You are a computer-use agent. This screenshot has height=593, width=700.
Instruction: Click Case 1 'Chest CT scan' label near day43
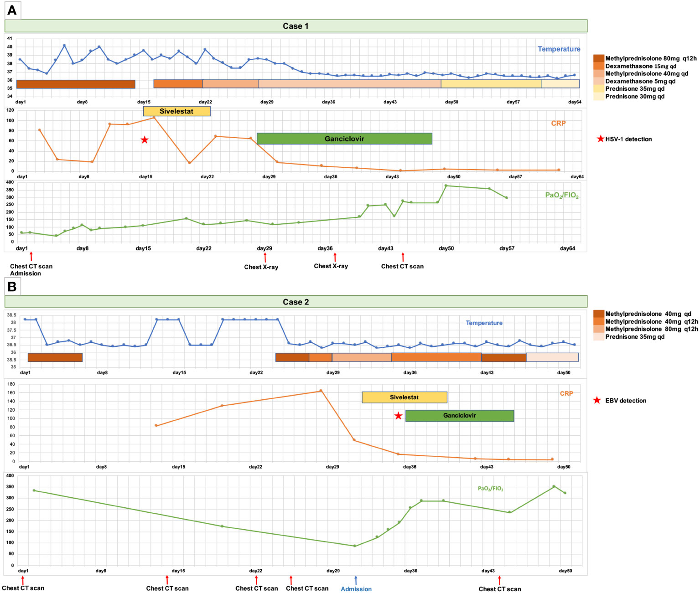402,267
